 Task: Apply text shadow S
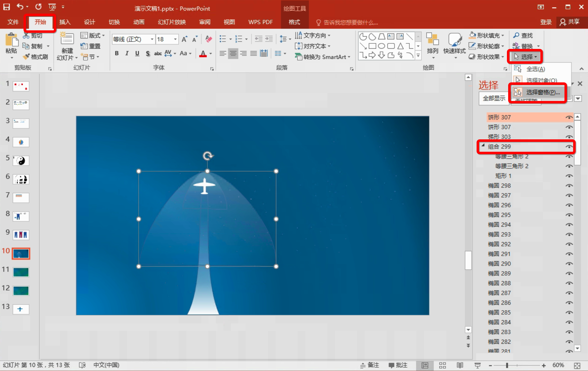148,53
